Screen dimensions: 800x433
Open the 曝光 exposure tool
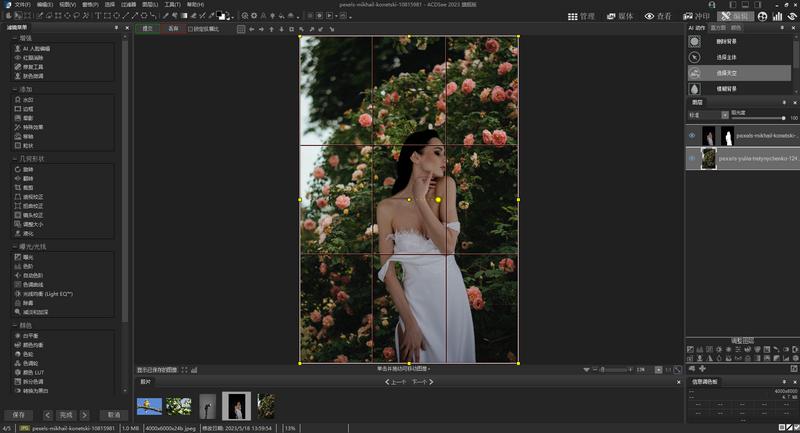(x=28, y=257)
